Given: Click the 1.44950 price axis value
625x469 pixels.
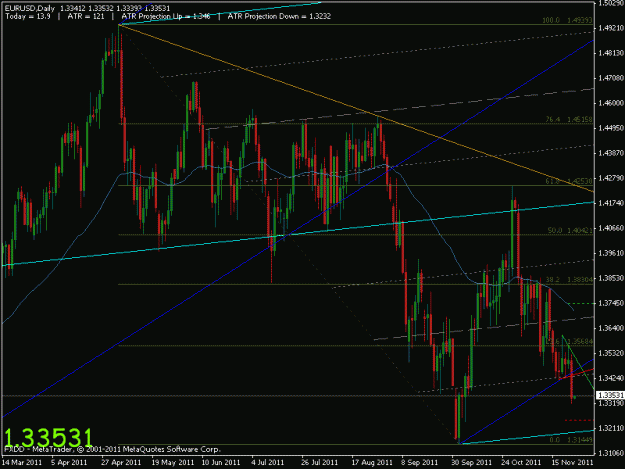Looking at the screenshot, I should tap(611, 128).
